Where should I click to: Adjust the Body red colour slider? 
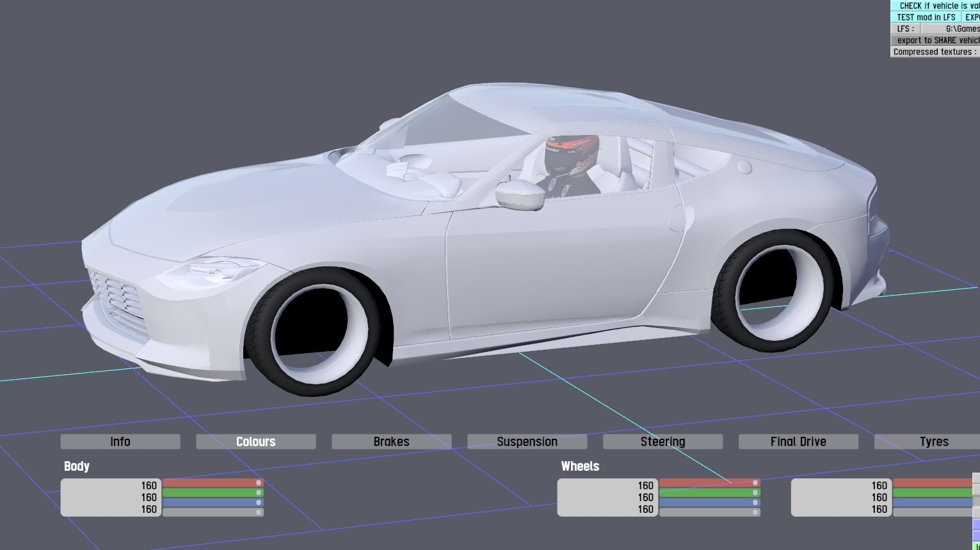pyautogui.click(x=213, y=483)
